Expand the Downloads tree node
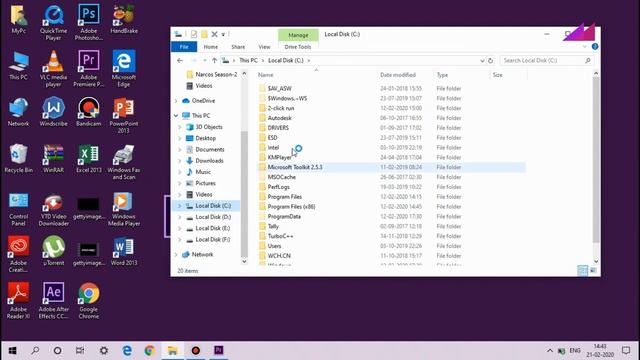The height and width of the screenshot is (360, 640). [180, 161]
